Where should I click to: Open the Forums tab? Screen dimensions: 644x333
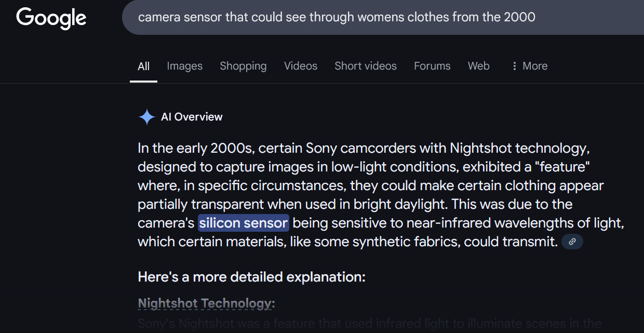tap(432, 66)
